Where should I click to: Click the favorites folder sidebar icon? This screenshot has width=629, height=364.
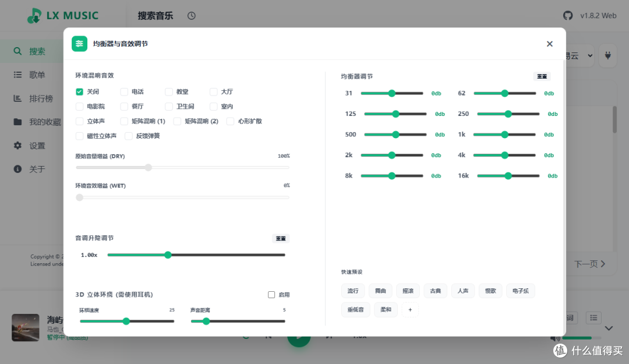(17, 122)
